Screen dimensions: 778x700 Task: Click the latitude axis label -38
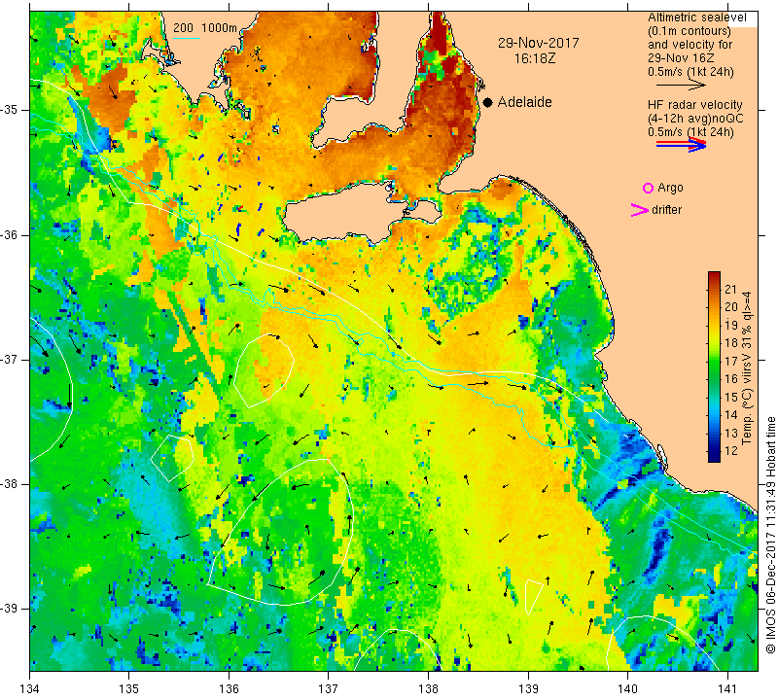[10, 484]
